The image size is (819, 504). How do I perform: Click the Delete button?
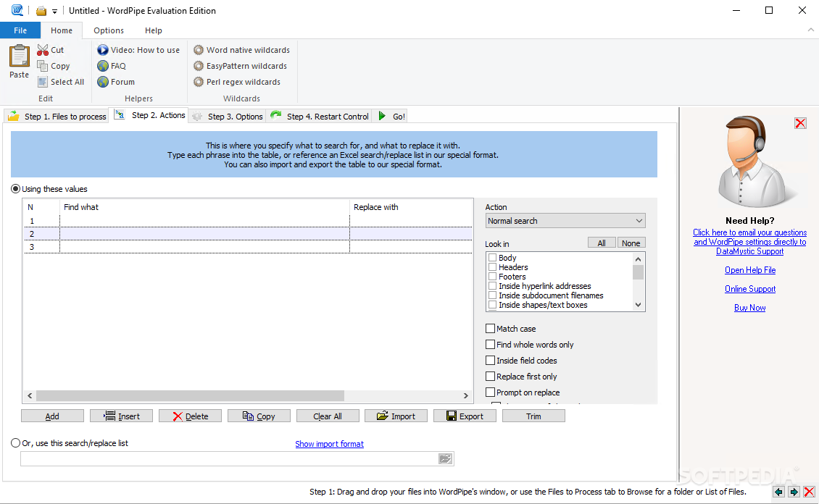pos(190,416)
